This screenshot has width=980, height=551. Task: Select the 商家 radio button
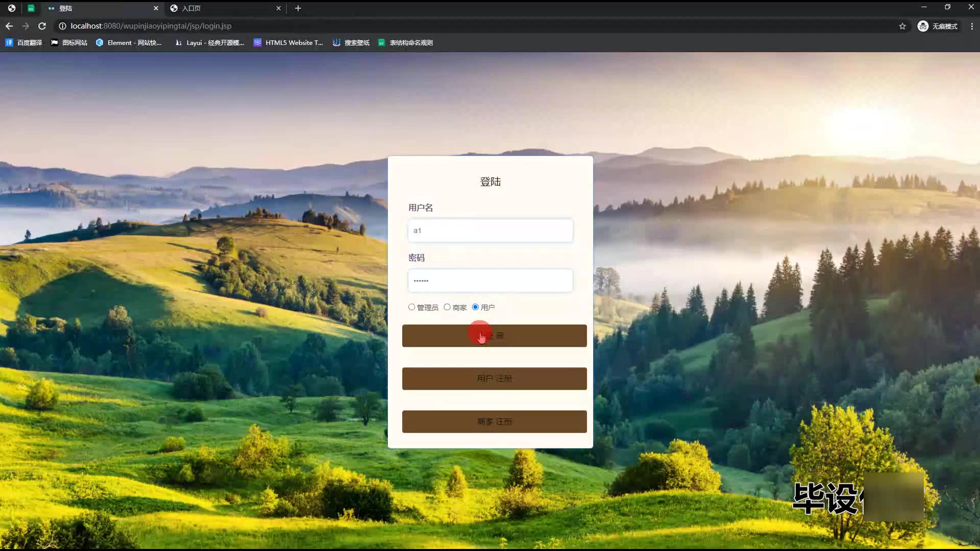[447, 307]
